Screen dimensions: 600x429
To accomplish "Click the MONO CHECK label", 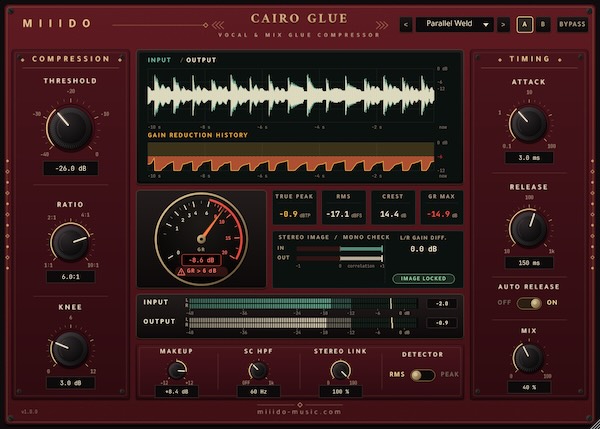I will [366, 237].
